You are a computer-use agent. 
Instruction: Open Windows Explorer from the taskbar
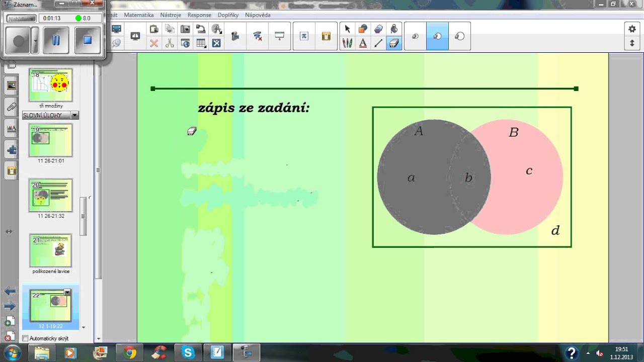click(42, 352)
